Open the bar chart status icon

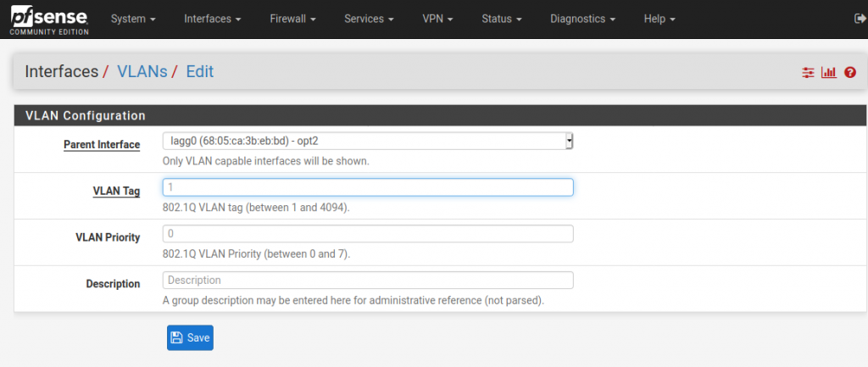point(829,73)
